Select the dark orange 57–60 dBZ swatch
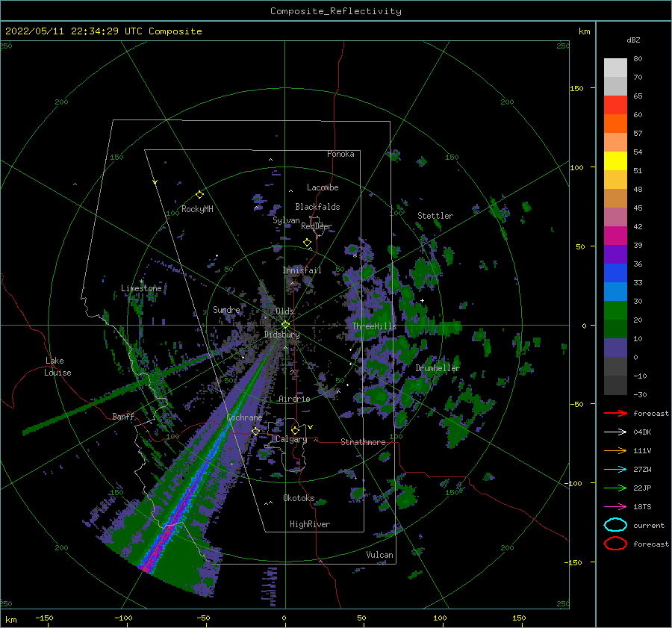Image resolution: width=672 pixels, height=628 pixels. (x=615, y=123)
